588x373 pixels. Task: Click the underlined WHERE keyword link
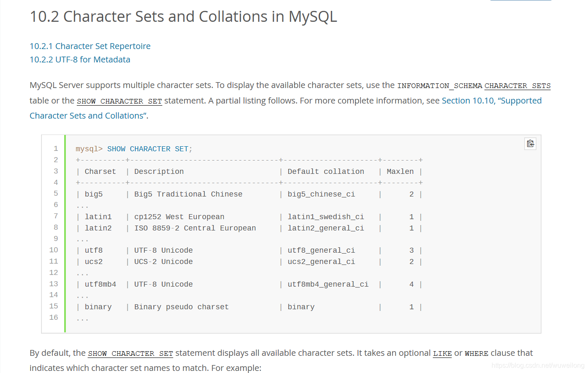coord(476,353)
